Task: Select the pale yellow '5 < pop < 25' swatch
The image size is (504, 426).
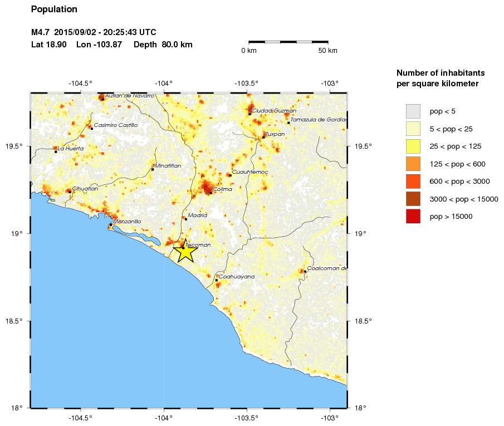Action: click(413, 129)
